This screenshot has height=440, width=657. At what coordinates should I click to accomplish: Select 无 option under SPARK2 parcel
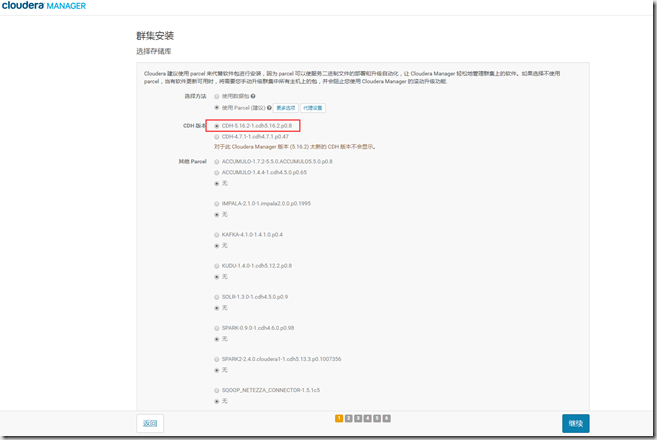coord(217,370)
